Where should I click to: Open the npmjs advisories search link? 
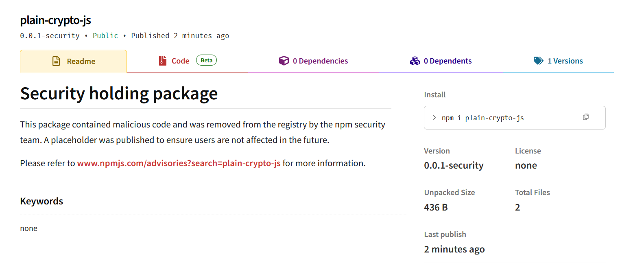179,163
